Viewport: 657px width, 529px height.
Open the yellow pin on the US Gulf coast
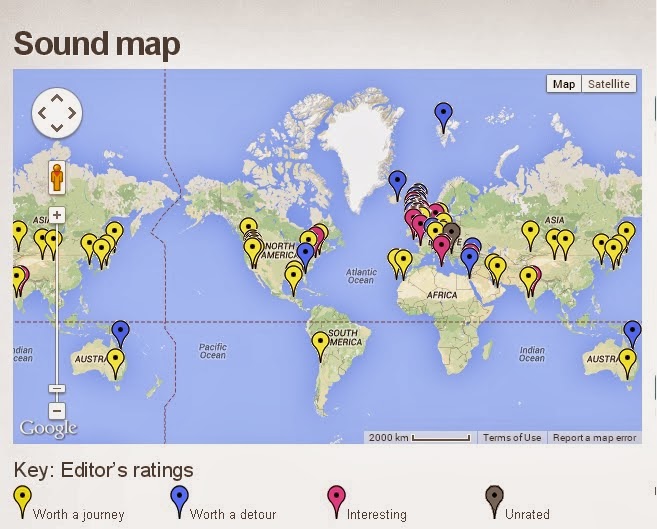click(x=293, y=277)
